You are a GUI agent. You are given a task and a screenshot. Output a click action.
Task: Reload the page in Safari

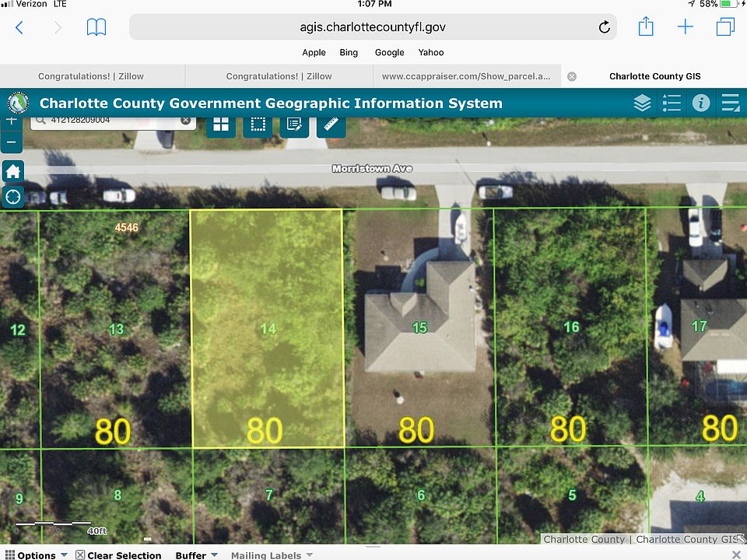[x=605, y=27]
